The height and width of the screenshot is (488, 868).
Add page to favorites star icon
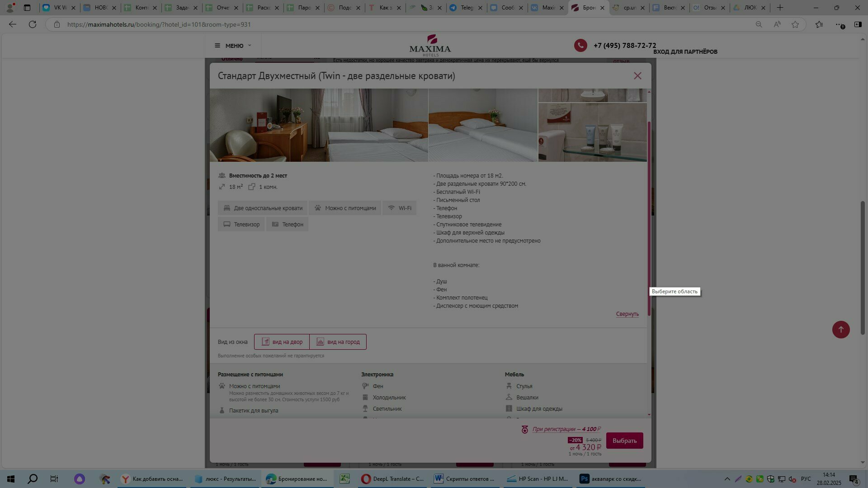795,24
